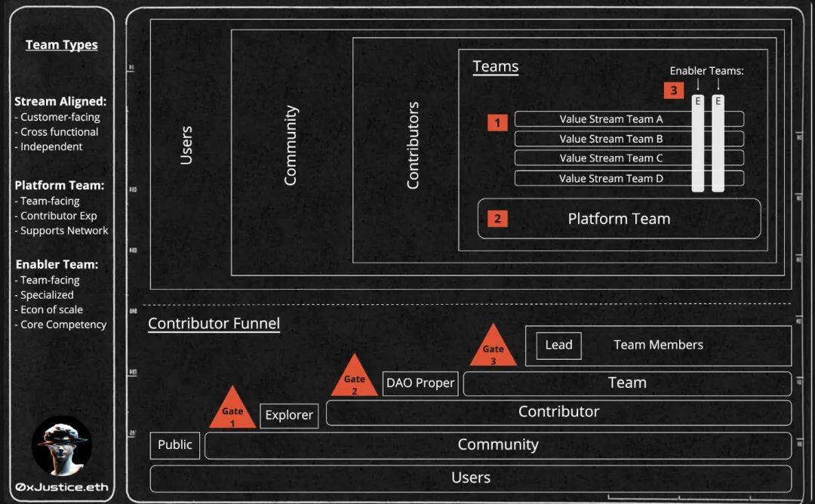
Task: Click the right vertical E enabler bar
Action: tap(718, 143)
